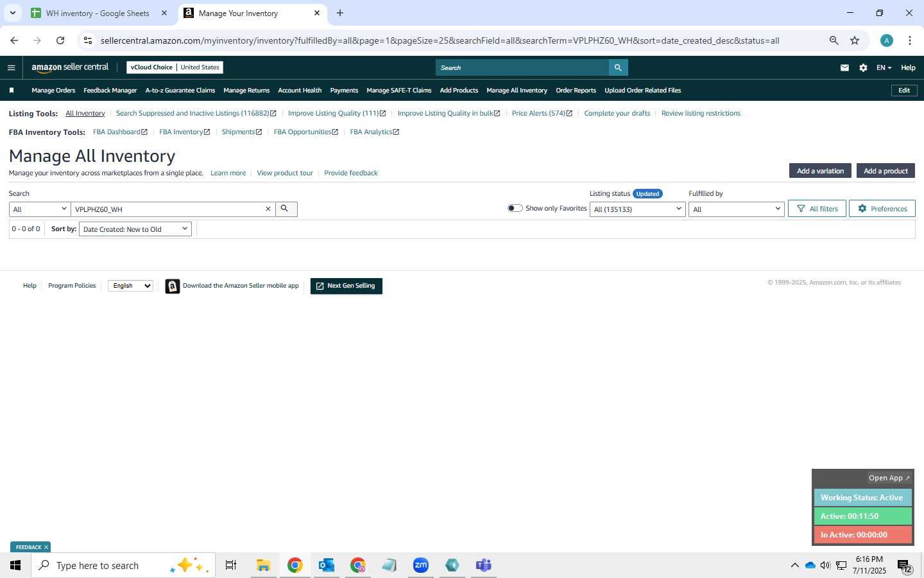
Task: Open the search field All dropdown
Action: pos(40,209)
